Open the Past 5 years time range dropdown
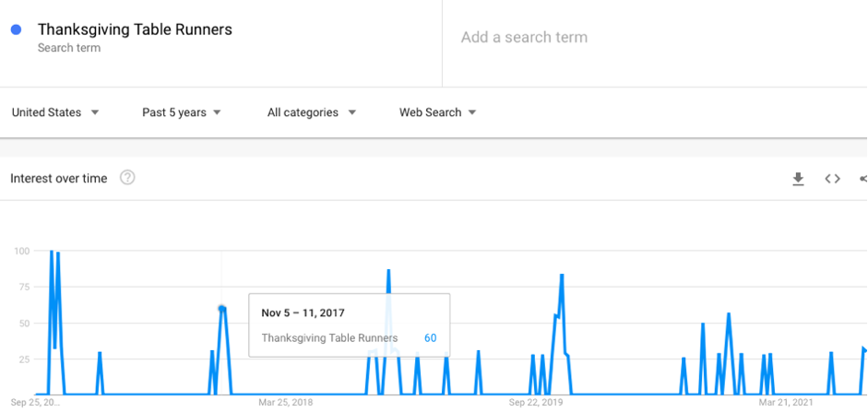This screenshot has height=412, width=868. 182,112
